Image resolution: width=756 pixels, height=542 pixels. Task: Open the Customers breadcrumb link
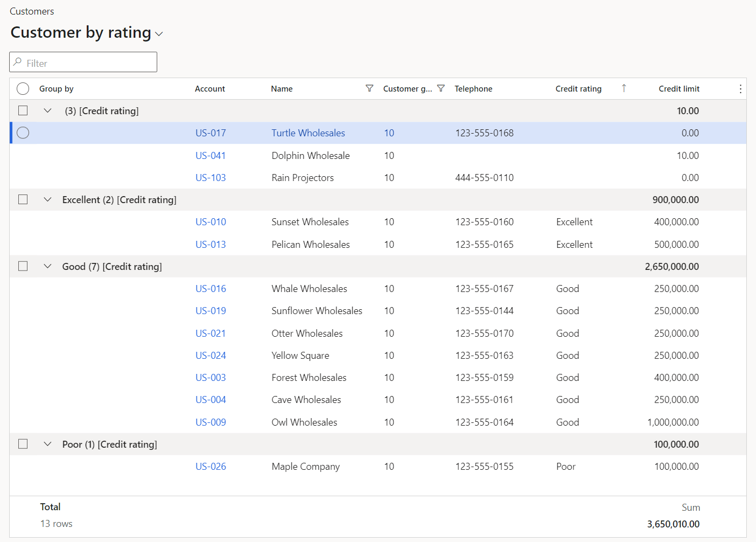[32, 11]
